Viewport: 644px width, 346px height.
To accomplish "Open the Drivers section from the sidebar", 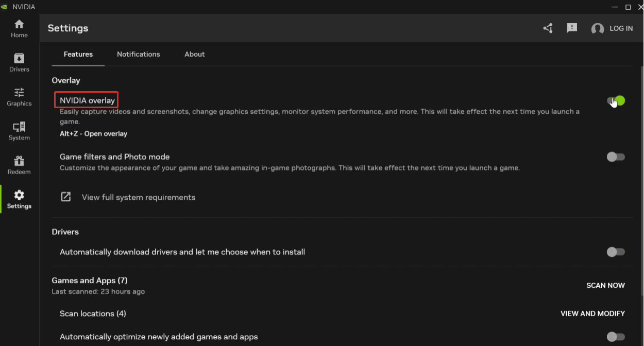I will click(x=19, y=62).
